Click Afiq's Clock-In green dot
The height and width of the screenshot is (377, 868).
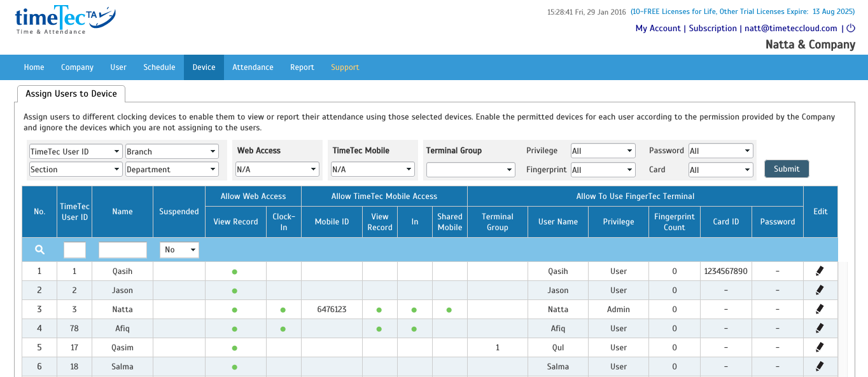(283, 329)
